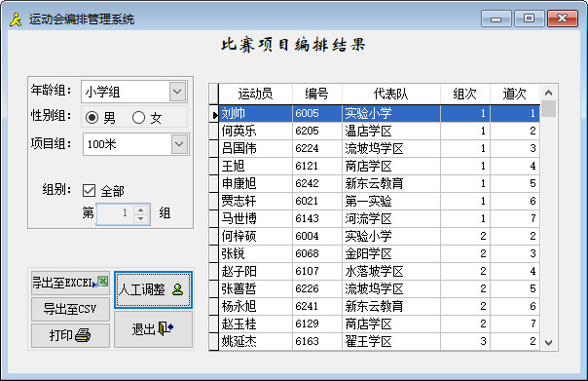The width and height of the screenshot is (588, 381).
Task: Increase group number with up spinner arrow
Action: click(140, 210)
